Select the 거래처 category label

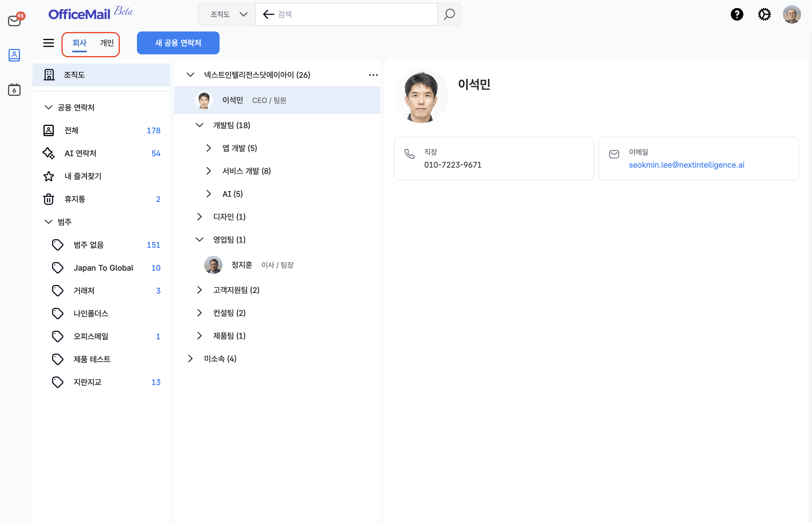coord(84,291)
